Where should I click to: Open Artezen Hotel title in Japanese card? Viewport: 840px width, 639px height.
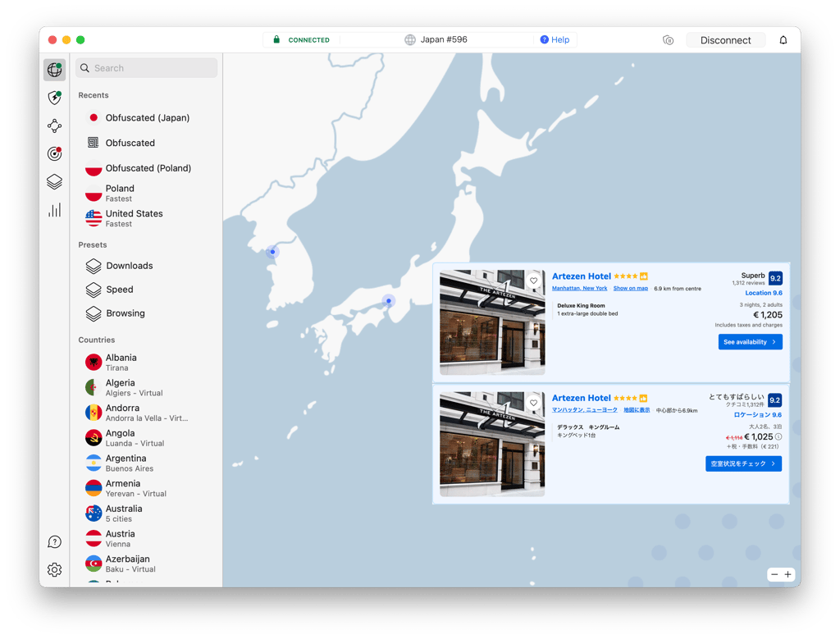(x=582, y=398)
